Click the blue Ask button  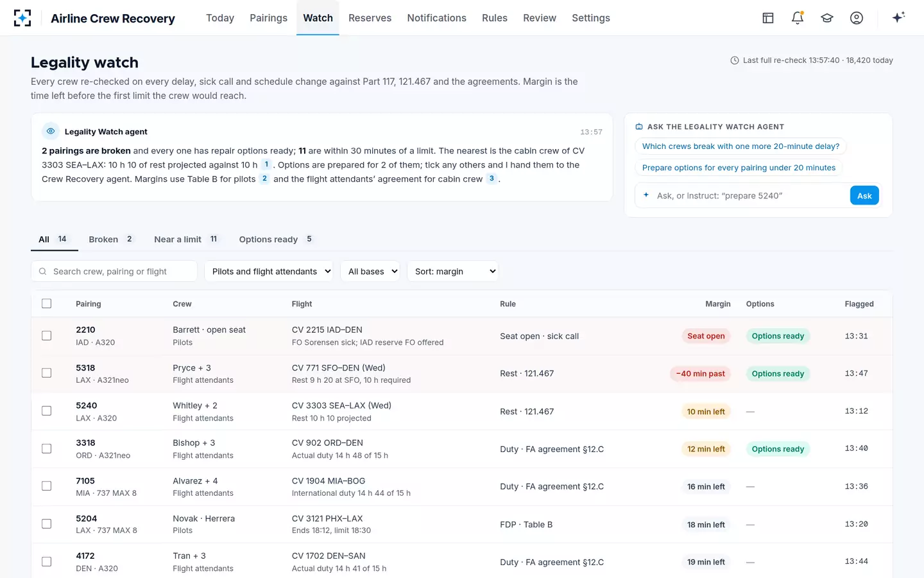864,196
